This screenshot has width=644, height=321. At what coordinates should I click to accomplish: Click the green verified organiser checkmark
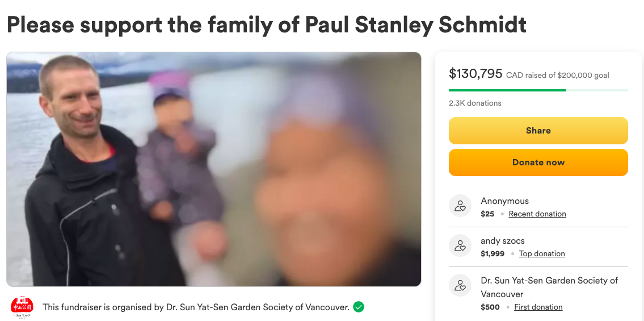tap(359, 307)
